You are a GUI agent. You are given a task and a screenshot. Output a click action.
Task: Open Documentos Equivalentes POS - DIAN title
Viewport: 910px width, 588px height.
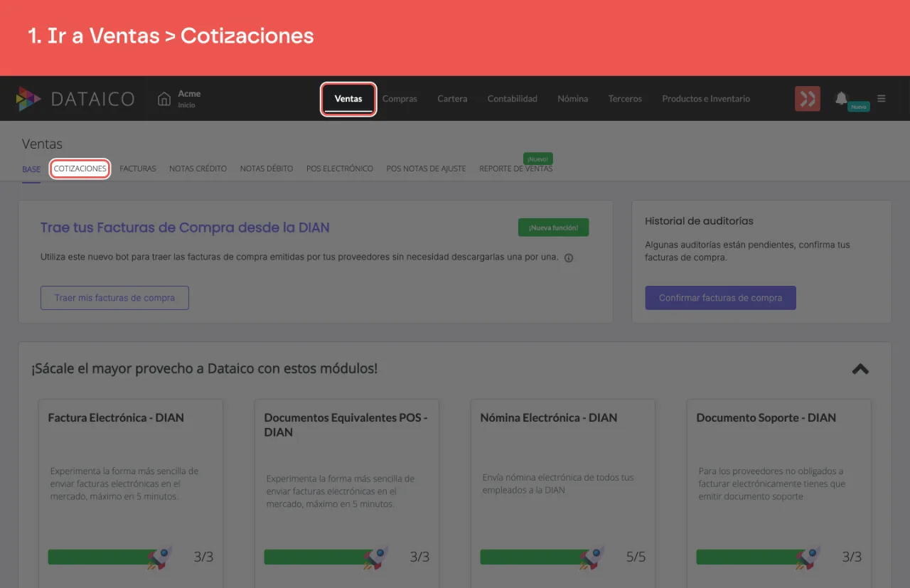pyautogui.click(x=346, y=425)
